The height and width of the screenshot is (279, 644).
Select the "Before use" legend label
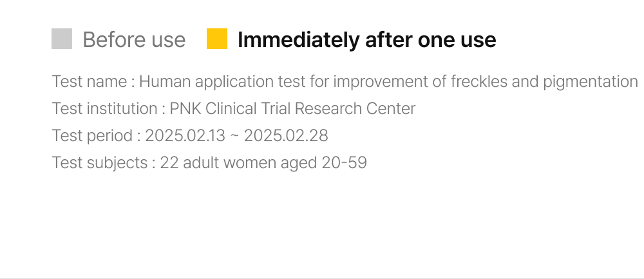[134, 40]
